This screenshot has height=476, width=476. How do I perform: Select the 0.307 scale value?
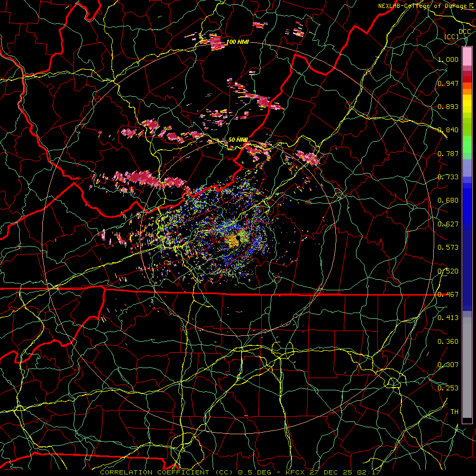pos(448,365)
